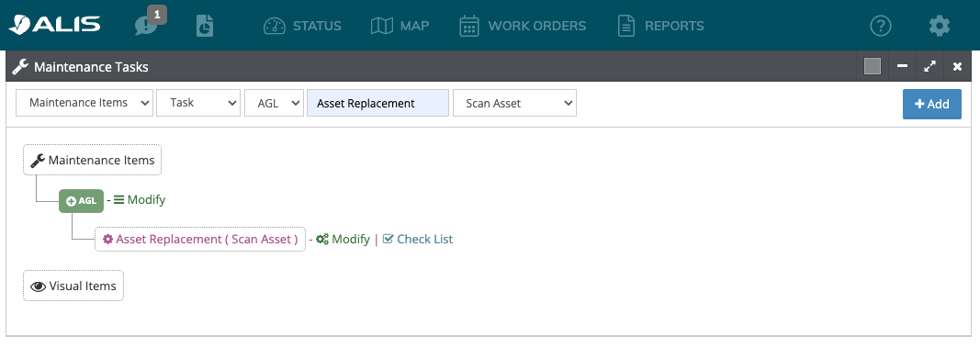Click Modify link next to AGL
980x359 pixels.
pyautogui.click(x=140, y=200)
